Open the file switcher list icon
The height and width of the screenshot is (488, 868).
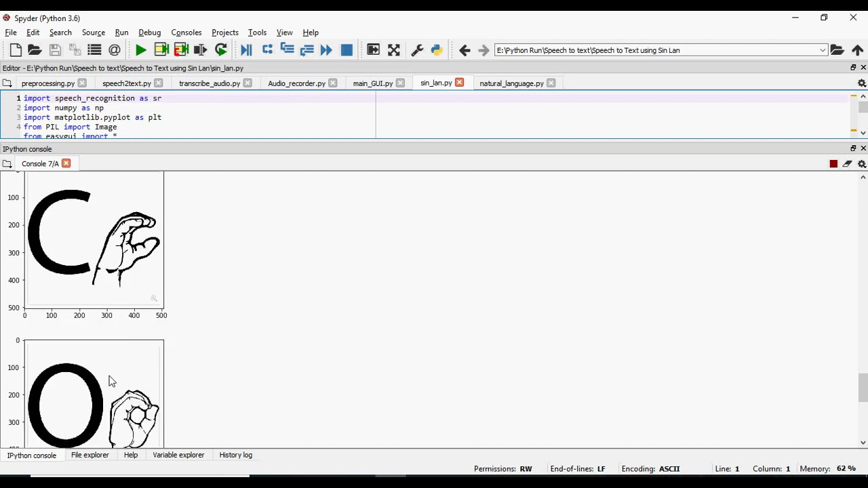(94, 50)
